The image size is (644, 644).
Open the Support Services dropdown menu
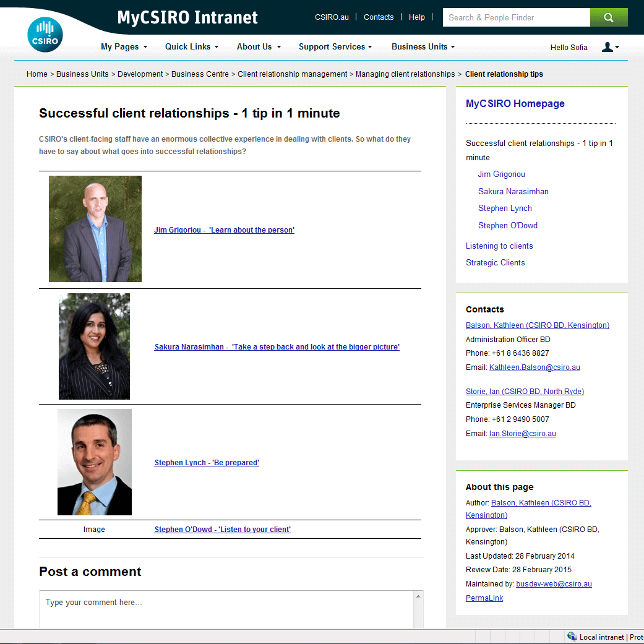[x=335, y=47]
